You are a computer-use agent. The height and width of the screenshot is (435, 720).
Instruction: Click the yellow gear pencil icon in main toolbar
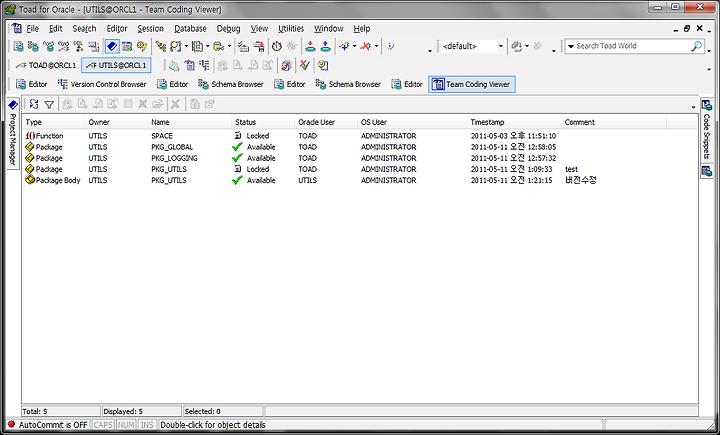(142, 46)
